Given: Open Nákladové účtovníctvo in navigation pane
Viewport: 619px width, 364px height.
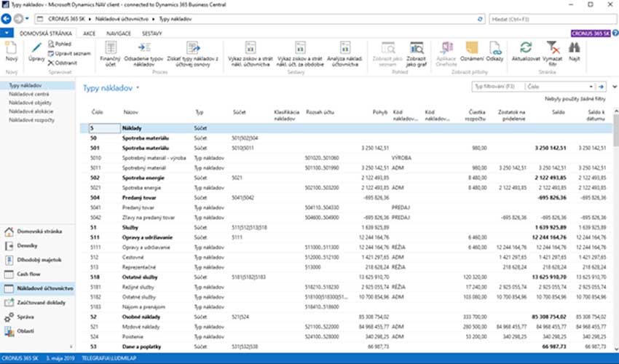Looking at the screenshot, I should pos(38,288).
